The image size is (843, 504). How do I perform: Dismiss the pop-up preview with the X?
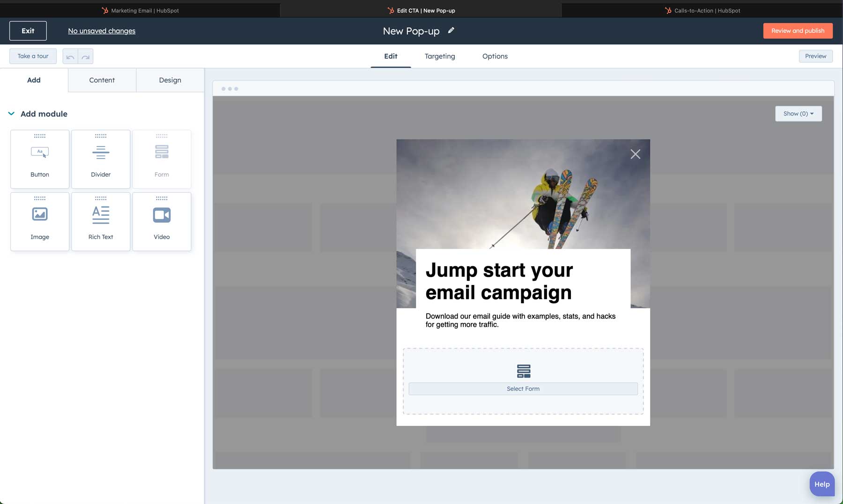636,154
